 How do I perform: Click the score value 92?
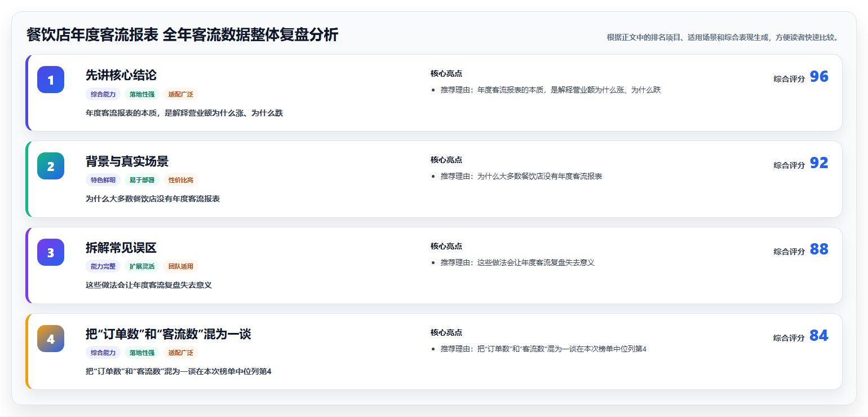click(819, 163)
